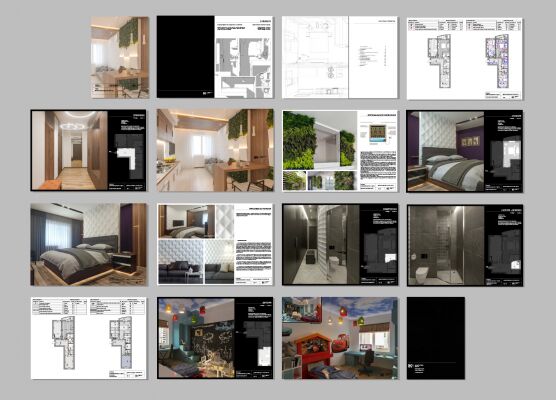Open full-page bedroom render with curtains
Image resolution: width=556 pixels, height=400 pixels.
tap(88, 244)
